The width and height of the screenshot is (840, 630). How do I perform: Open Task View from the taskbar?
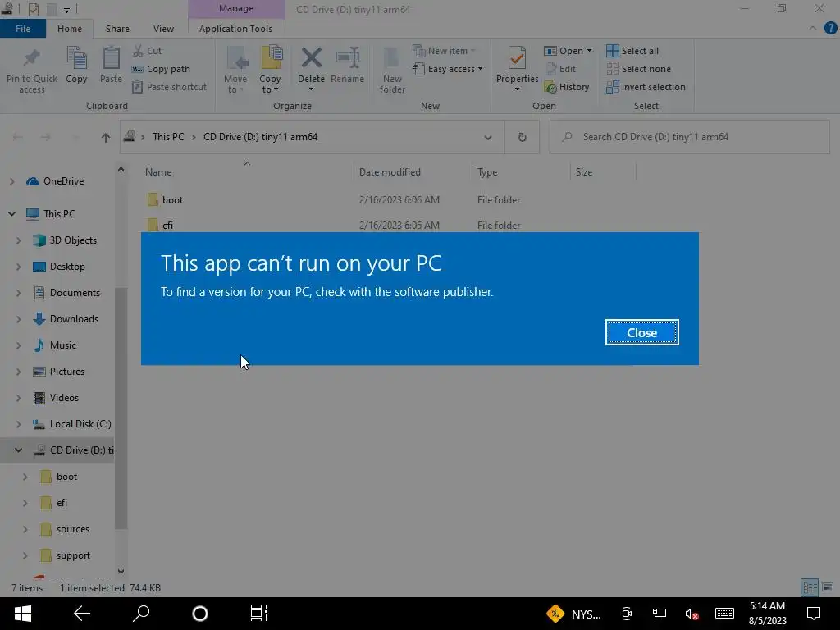[258, 614]
